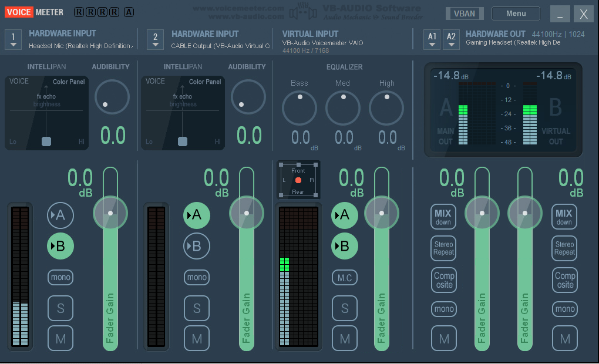The image size is (599, 364).
Task: Mute Virtual Out B bus
Action: 564,338
